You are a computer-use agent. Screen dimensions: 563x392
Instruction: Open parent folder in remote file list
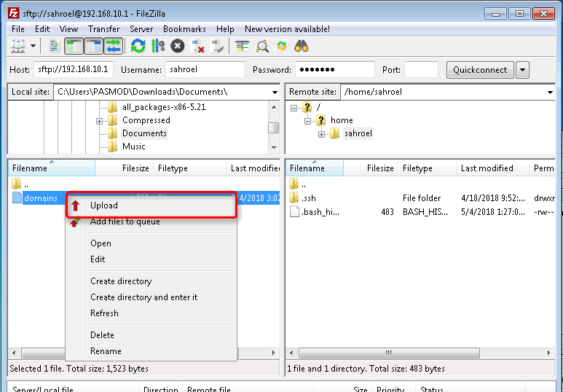(298, 184)
